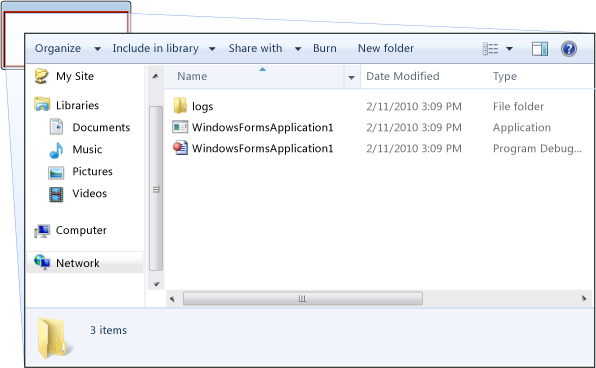The image size is (596, 368).
Task: Open the Documents library
Action: 101,127
